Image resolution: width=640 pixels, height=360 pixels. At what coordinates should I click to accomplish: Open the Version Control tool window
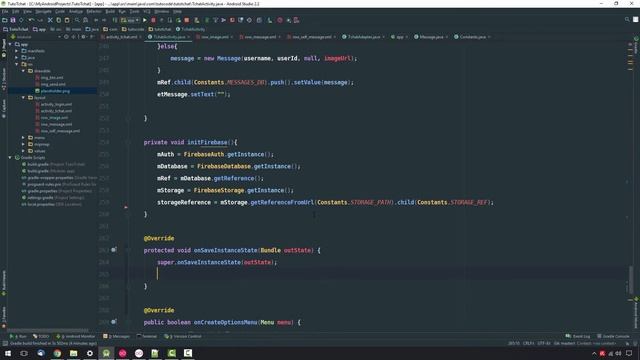coord(183,336)
